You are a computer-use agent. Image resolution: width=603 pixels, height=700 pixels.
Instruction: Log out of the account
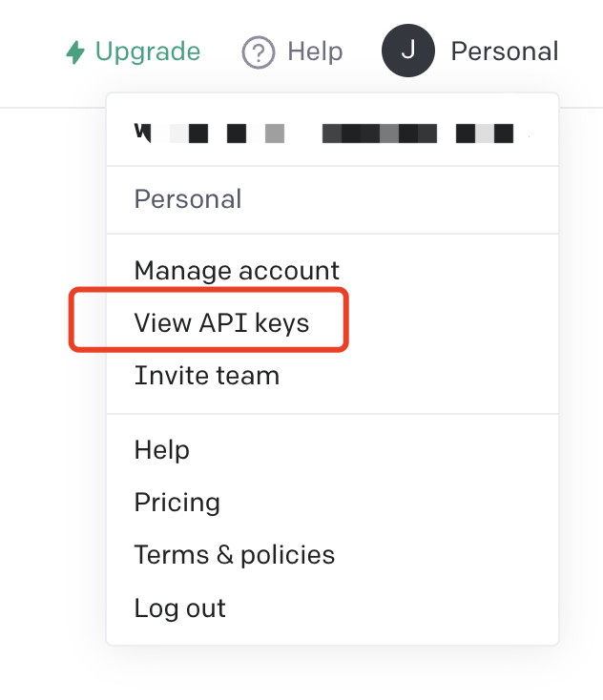[180, 608]
